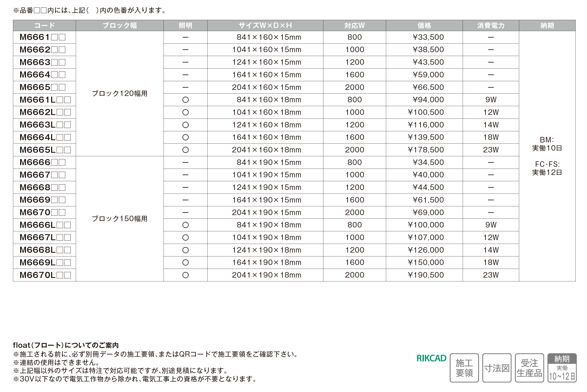Click the 納期 実働10~12日 badge
587x392 pixels.
point(562,367)
